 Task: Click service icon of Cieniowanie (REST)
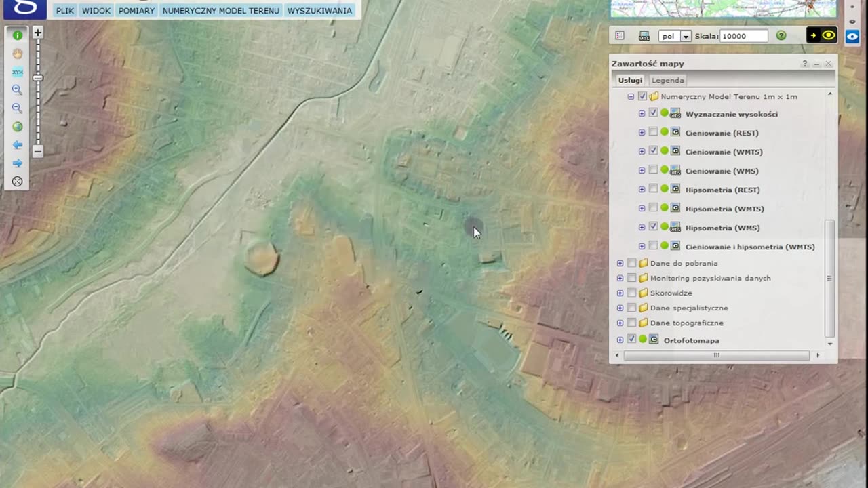tap(675, 132)
